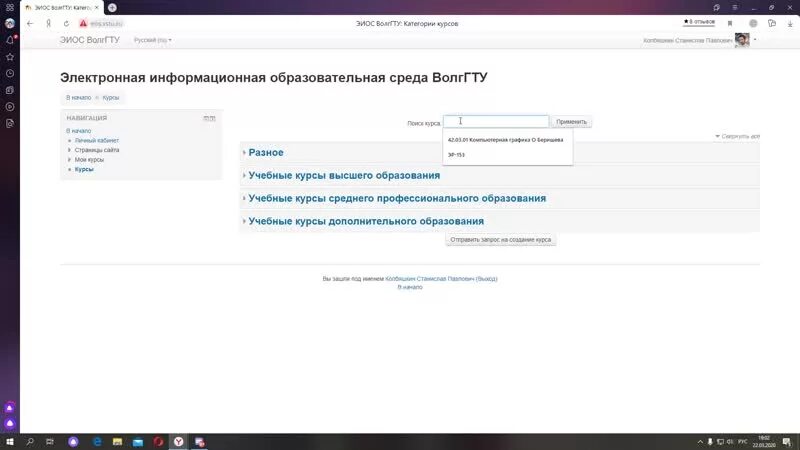800x450 pixels.
Task: Open Opera browser from taskbar
Action: tap(158, 442)
